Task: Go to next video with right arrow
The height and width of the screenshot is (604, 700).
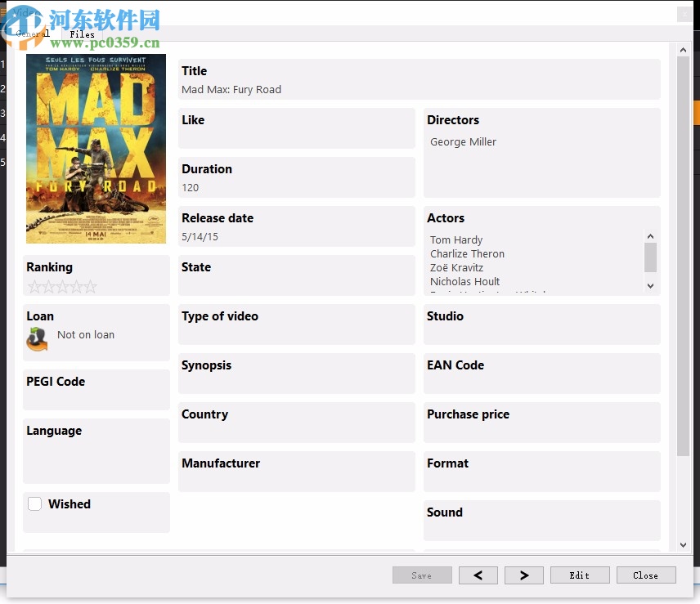Action: [524, 575]
